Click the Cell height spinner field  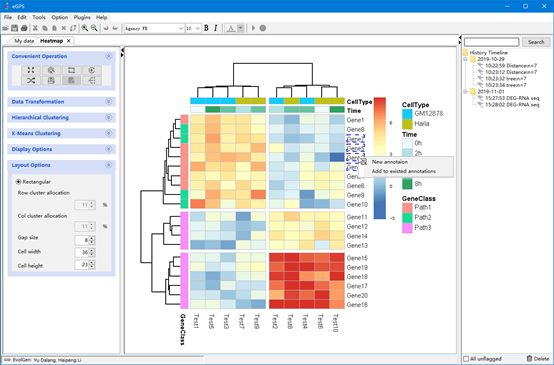pos(85,265)
